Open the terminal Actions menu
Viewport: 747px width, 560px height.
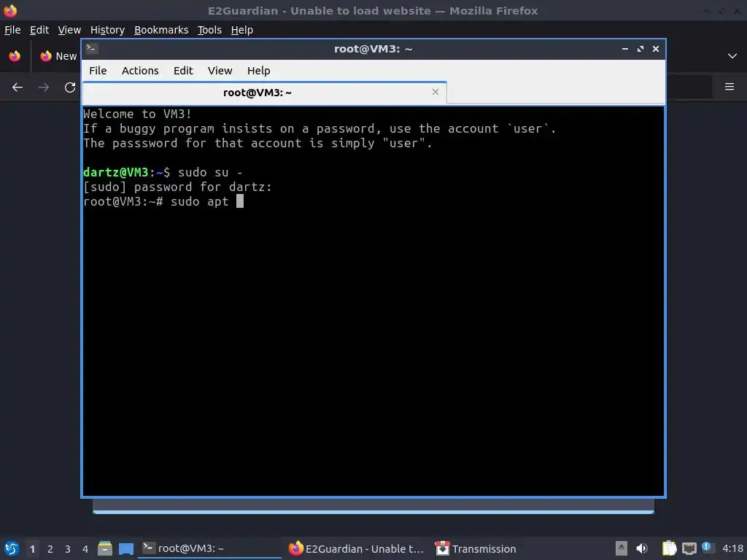(140, 71)
